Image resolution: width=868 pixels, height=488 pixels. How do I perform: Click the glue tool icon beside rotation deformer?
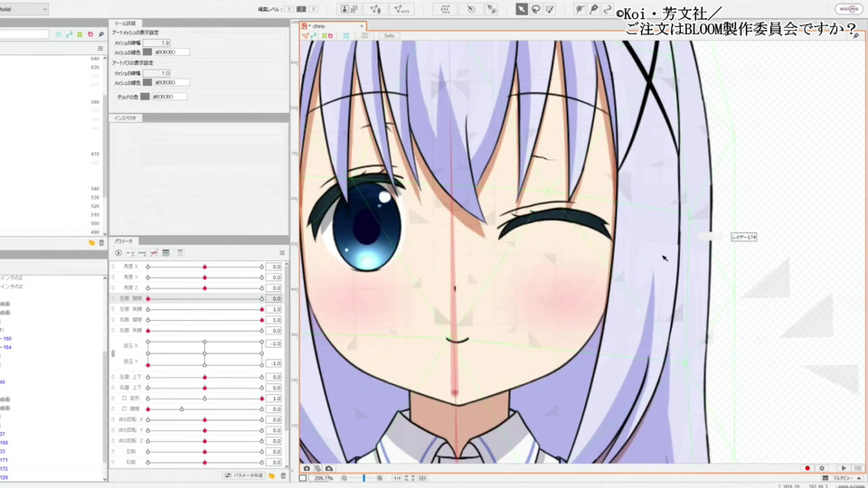[492, 9]
